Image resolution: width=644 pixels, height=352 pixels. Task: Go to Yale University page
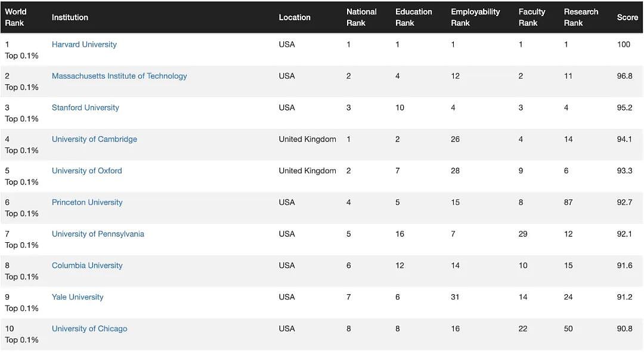point(78,297)
